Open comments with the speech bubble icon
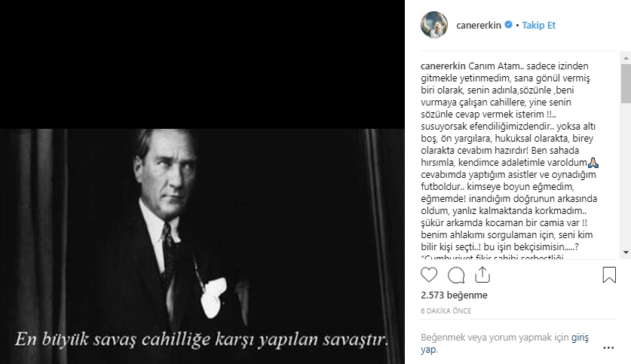This screenshot has height=364, width=631. (456, 276)
